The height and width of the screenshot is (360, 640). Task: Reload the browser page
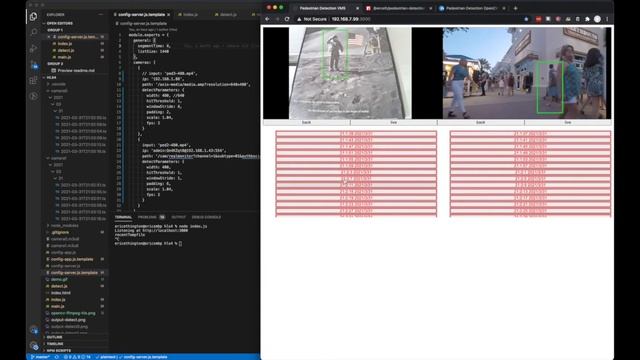(287, 19)
